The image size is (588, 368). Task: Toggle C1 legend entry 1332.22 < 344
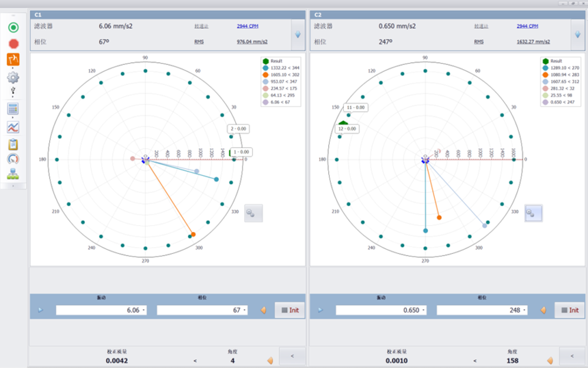[x=281, y=68]
